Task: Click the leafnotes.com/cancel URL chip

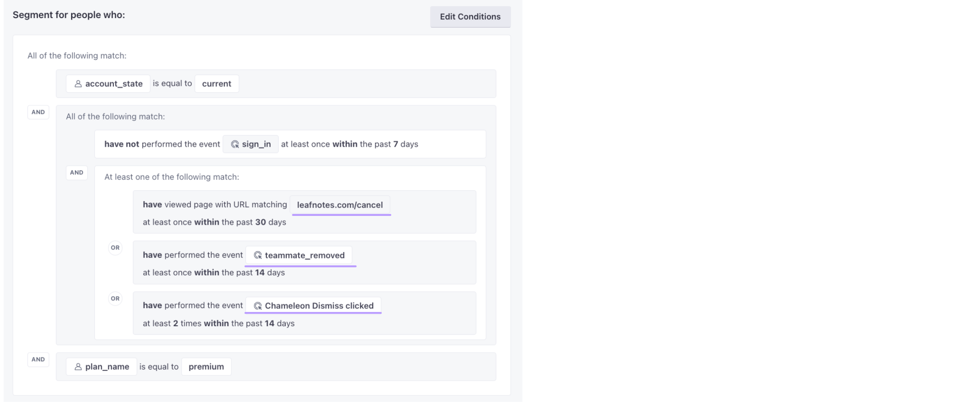Action: (340, 205)
